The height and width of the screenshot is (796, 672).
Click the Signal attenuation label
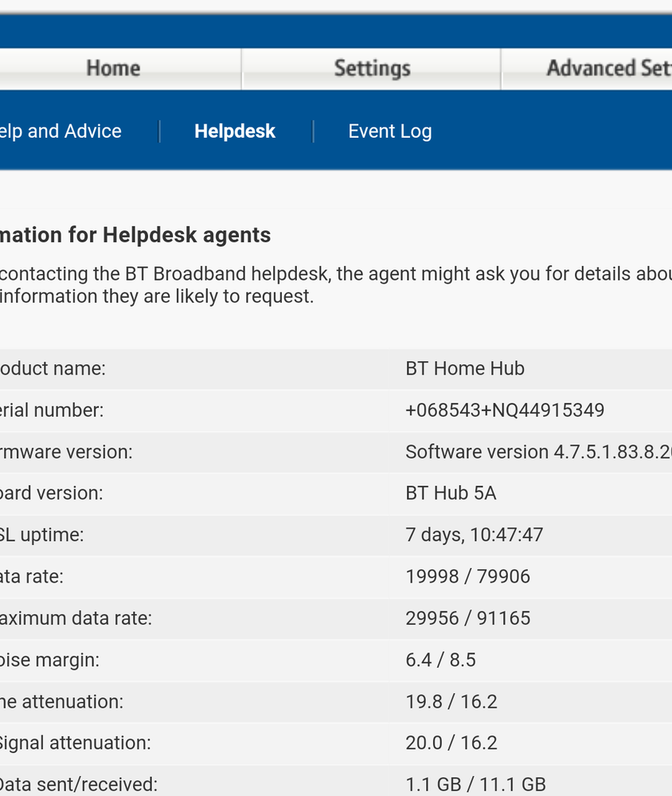click(x=75, y=743)
